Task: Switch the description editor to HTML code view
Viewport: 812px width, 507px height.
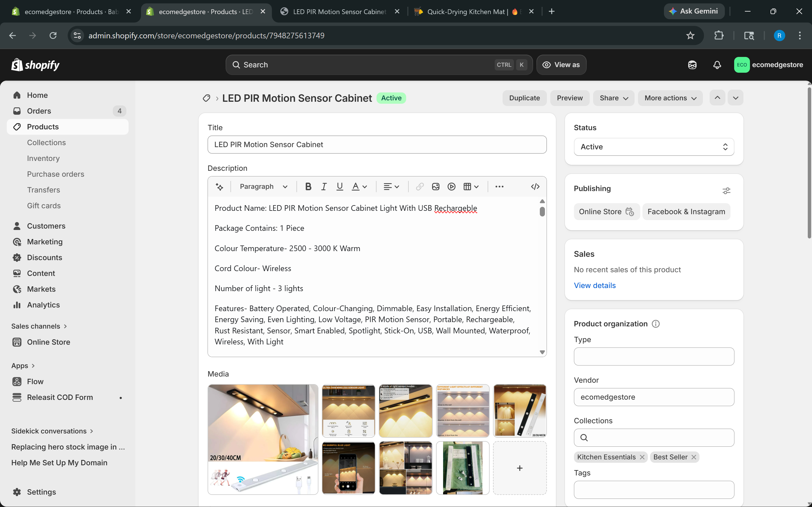Action: (x=534, y=187)
